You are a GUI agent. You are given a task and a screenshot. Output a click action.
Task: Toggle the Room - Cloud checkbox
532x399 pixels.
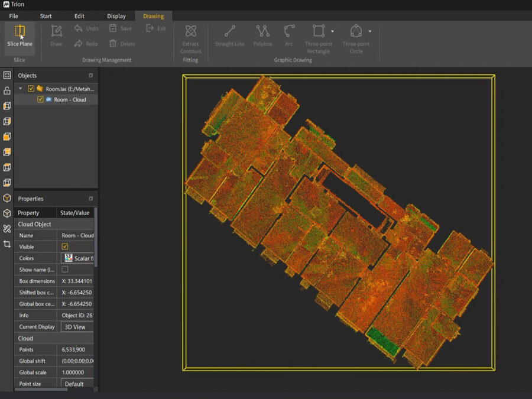[x=40, y=100]
